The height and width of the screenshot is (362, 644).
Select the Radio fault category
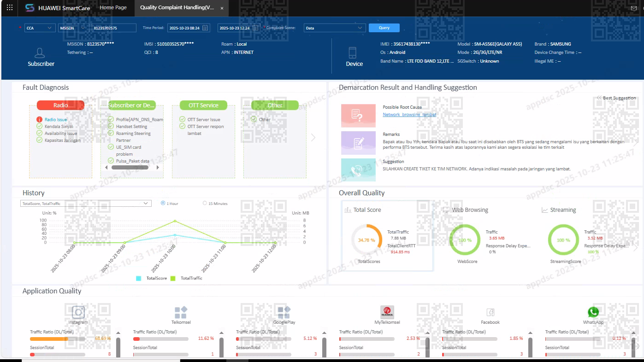pyautogui.click(x=60, y=105)
